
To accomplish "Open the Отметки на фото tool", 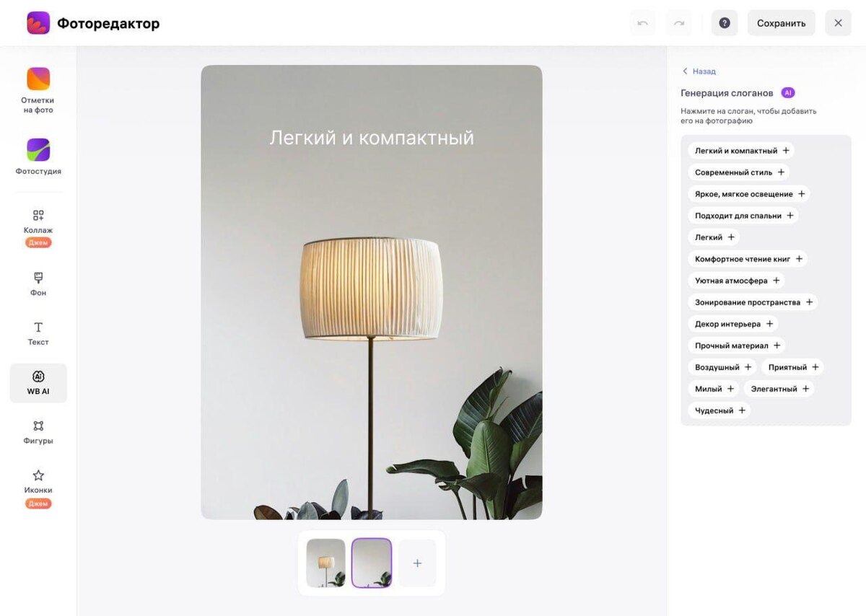I will (38, 91).
